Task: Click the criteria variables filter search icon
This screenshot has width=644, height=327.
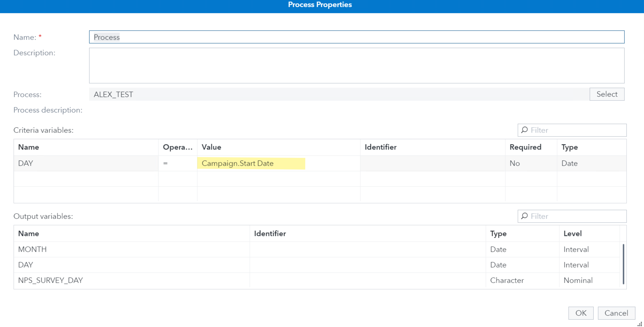Action: (525, 130)
